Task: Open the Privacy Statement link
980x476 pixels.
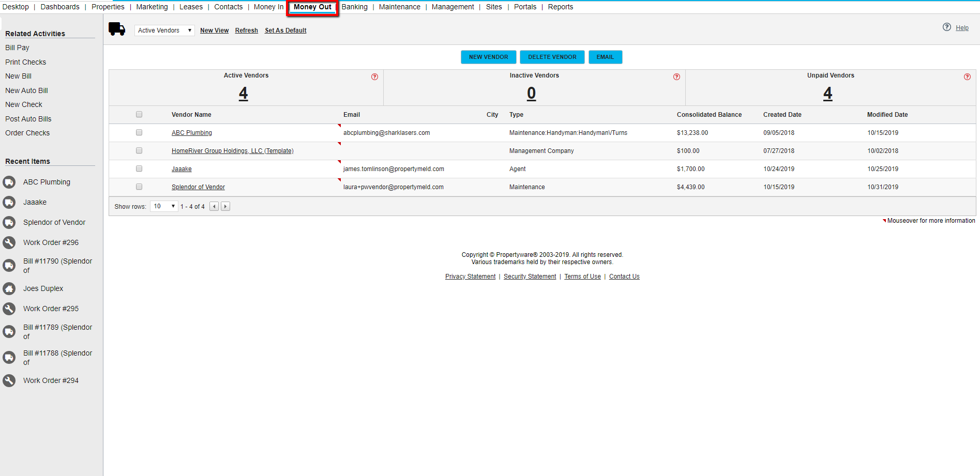Action: (470, 276)
